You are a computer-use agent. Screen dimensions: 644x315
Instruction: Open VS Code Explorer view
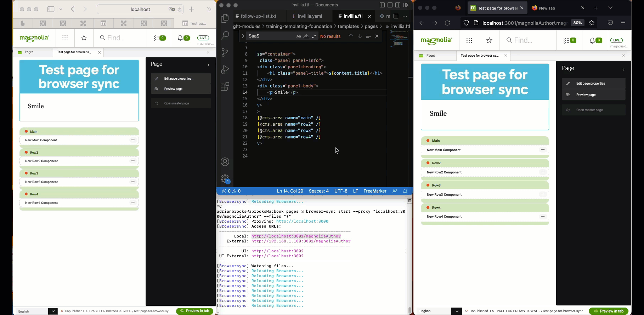(x=225, y=18)
